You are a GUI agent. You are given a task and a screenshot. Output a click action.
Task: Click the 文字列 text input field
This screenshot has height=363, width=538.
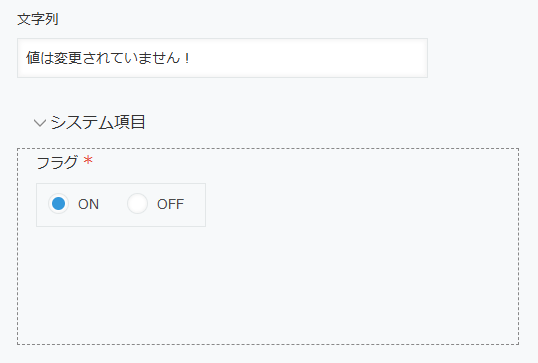coord(222,58)
